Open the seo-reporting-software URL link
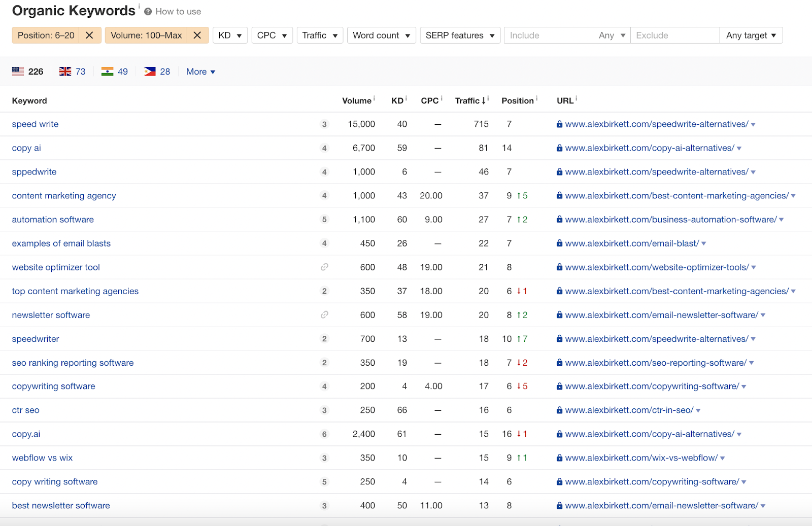The width and height of the screenshot is (812, 526). tap(656, 363)
